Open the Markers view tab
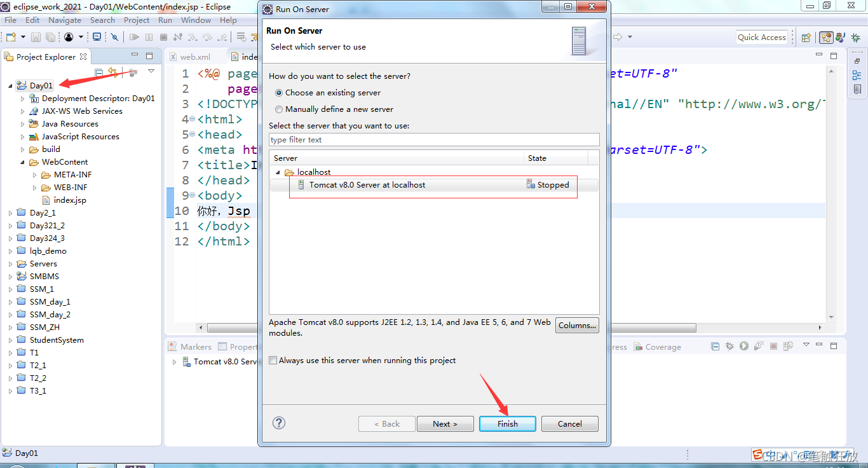This screenshot has width=868, height=468. (189, 347)
